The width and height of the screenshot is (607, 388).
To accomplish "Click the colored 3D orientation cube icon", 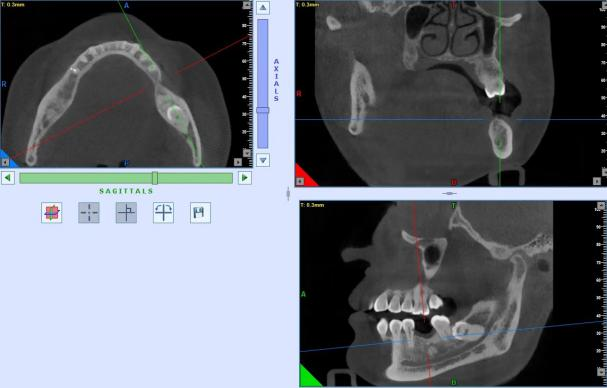I will (x=51, y=213).
